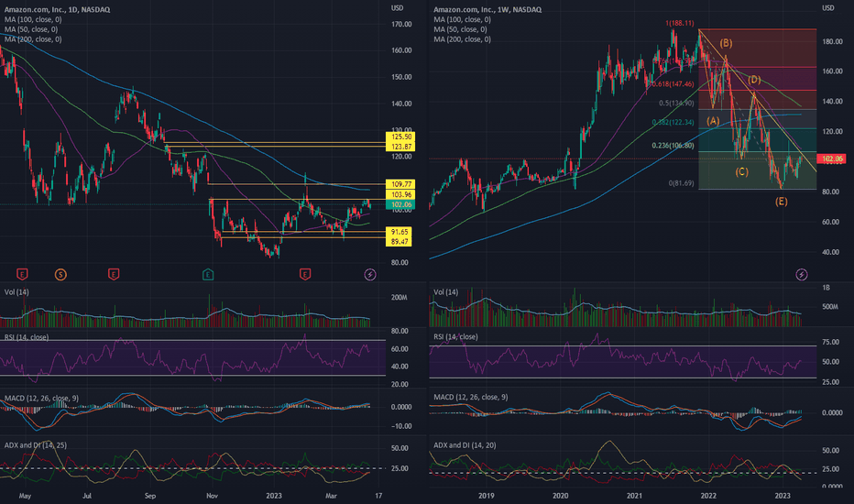
Task: Click the 103.96 yellow price label
Action: click(x=400, y=194)
